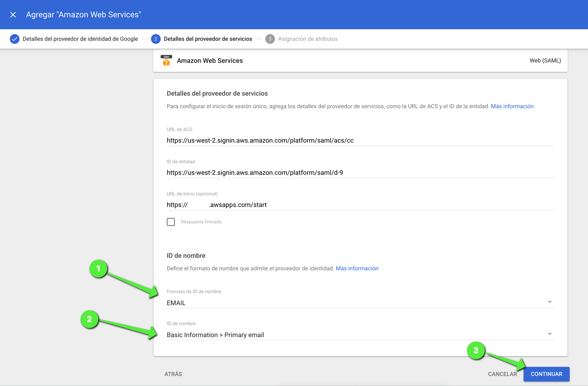The height and width of the screenshot is (386, 588).
Task: Open the Formato de ID de nombre dropdown
Action: point(360,303)
